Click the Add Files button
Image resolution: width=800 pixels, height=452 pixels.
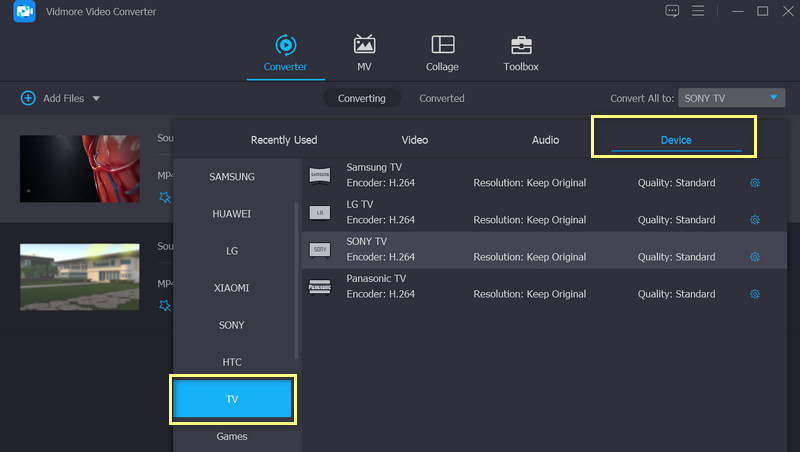tap(53, 98)
